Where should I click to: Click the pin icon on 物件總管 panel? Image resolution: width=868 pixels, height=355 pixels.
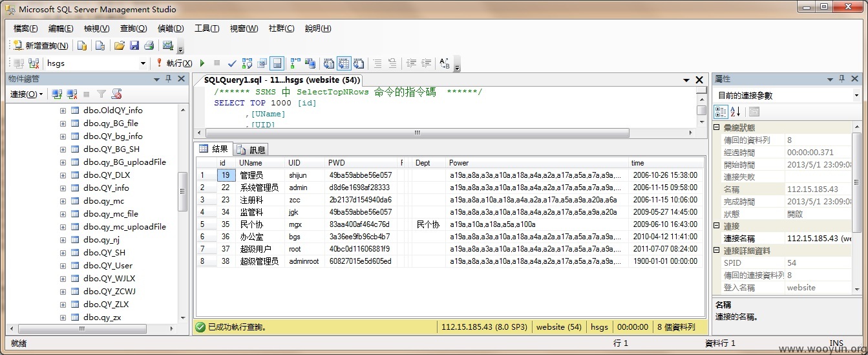coord(168,78)
